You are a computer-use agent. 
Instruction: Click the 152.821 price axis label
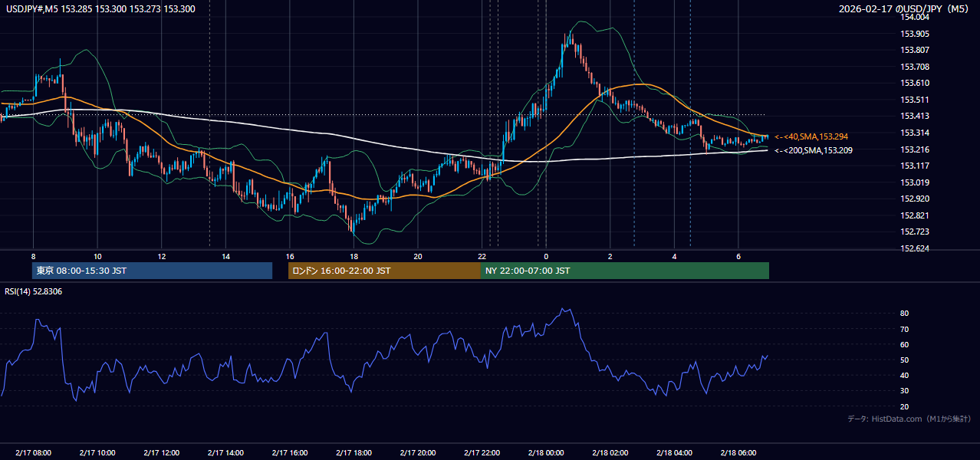(x=915, y=215)
